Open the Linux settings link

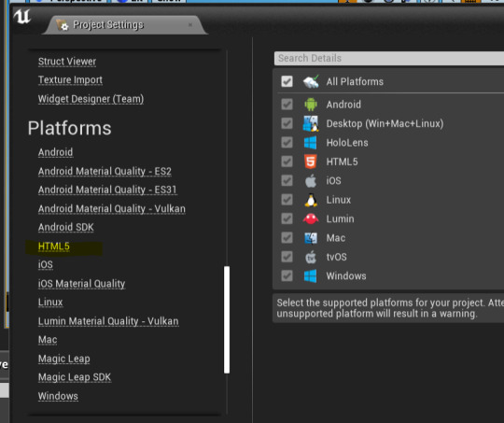pyautogui.click(x=50, y=303)
